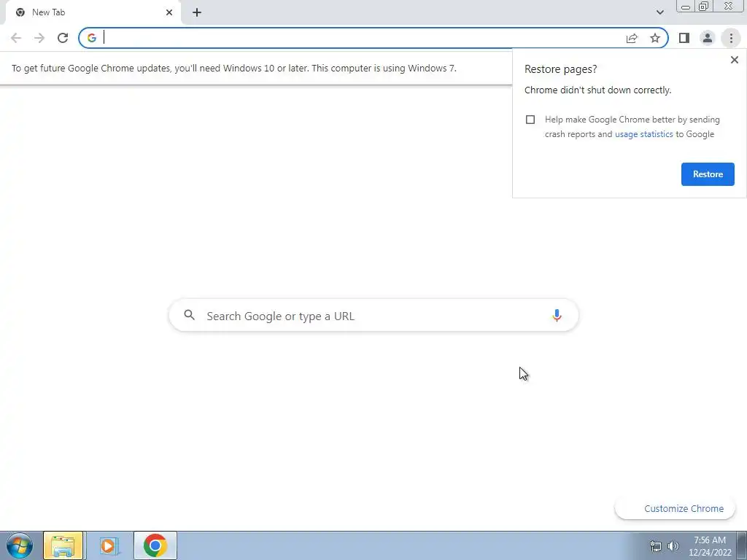Click the Restore button

click(708, 174)
